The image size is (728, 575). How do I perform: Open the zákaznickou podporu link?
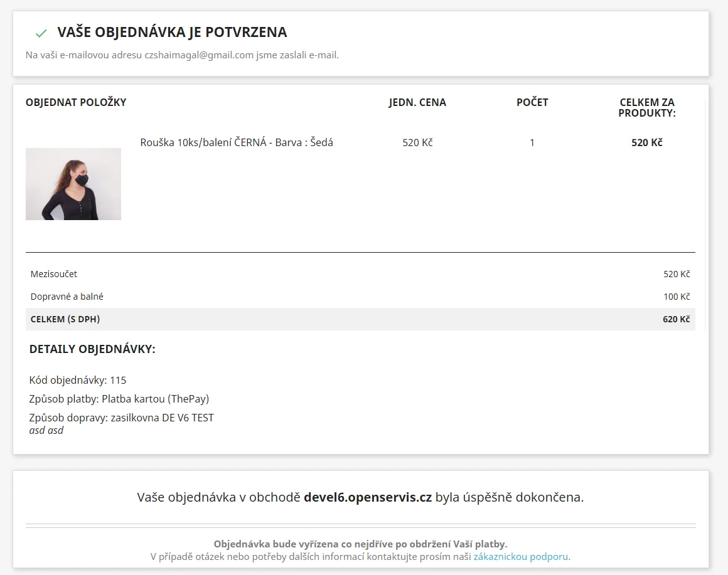521,556
